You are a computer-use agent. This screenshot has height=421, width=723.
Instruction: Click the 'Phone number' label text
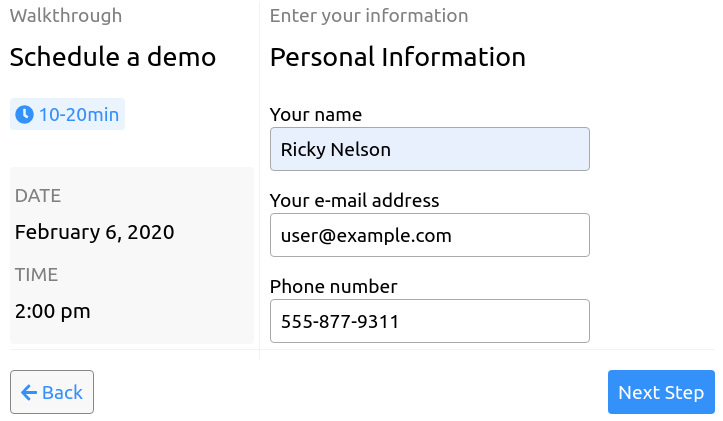(333, 287)
